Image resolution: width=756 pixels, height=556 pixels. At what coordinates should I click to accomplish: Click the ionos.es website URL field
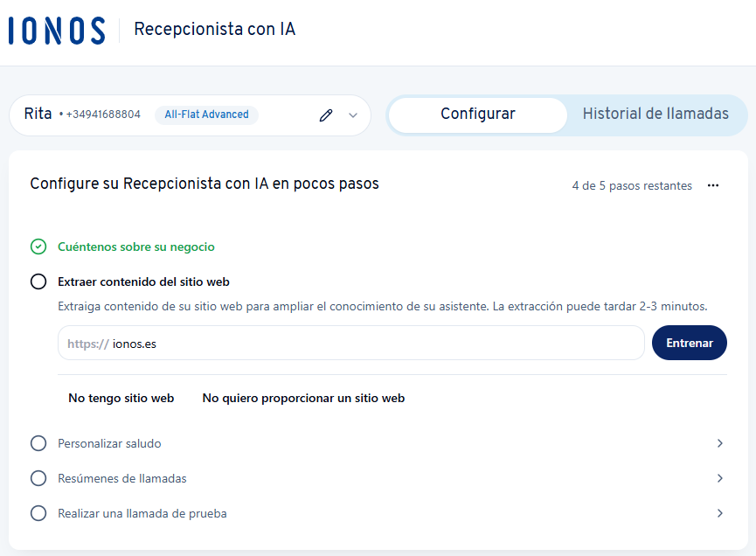350,343
